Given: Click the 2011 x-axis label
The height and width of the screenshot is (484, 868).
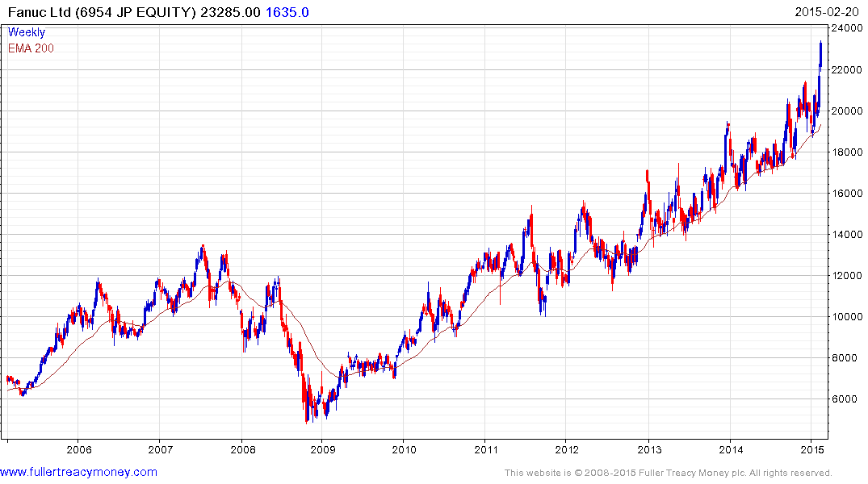Looking at the screenshot, I should [485, 449].
